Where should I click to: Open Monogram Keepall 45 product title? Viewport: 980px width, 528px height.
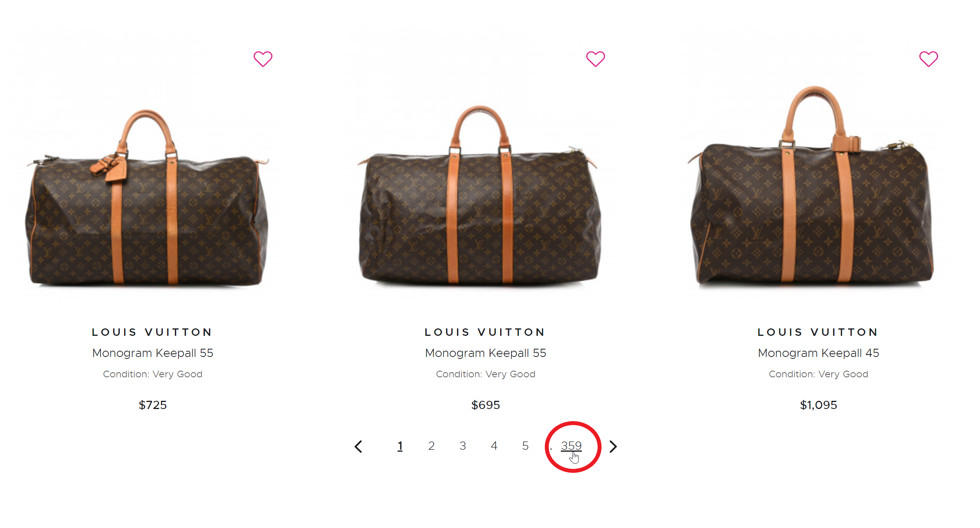tap(818, 353)
